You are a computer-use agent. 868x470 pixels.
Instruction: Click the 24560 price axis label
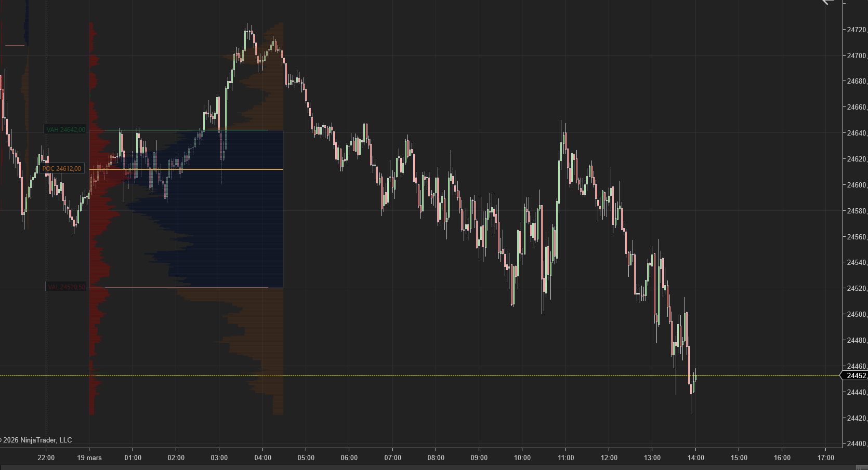pyautogui.click(x=857, y=237)
